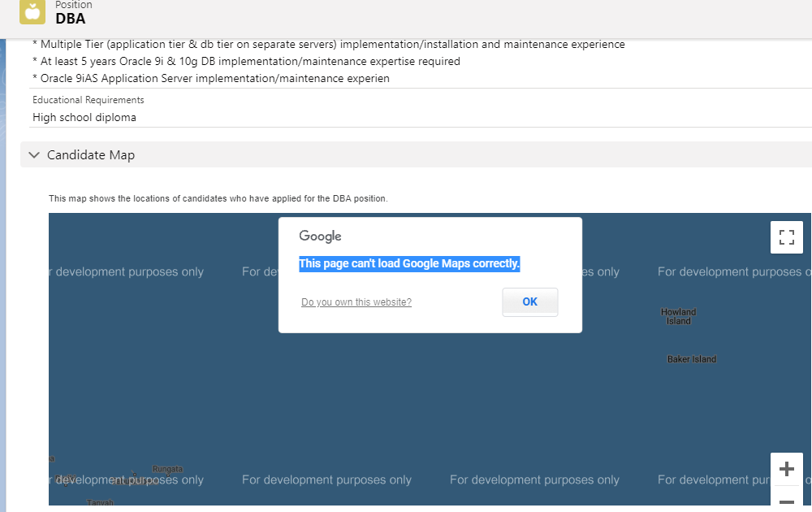
Task: Click the Educational Requirements field label
Action: pos(89,100)
